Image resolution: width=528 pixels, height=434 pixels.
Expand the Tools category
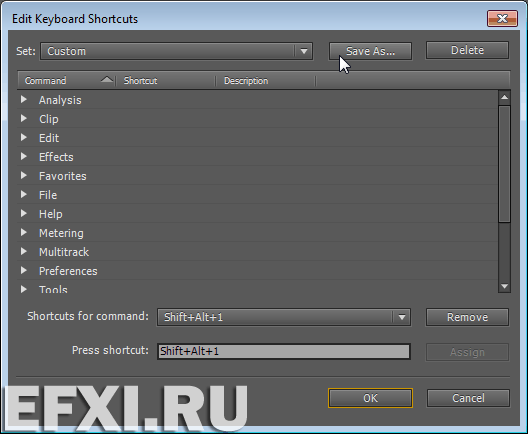point(24,289)
